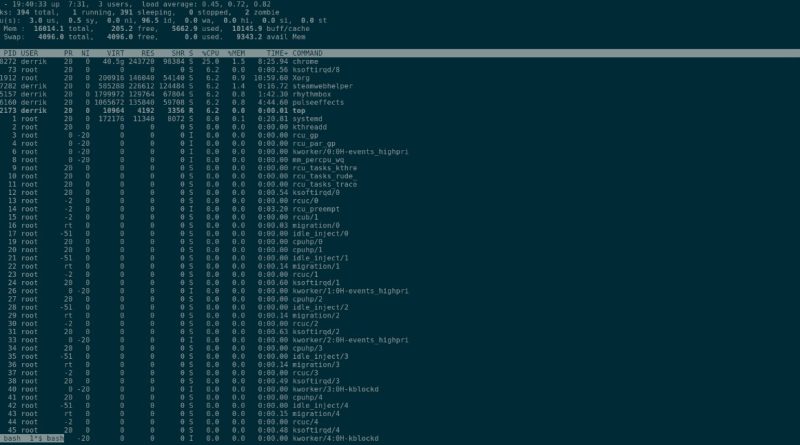Click the USER column header

[30, 53]
